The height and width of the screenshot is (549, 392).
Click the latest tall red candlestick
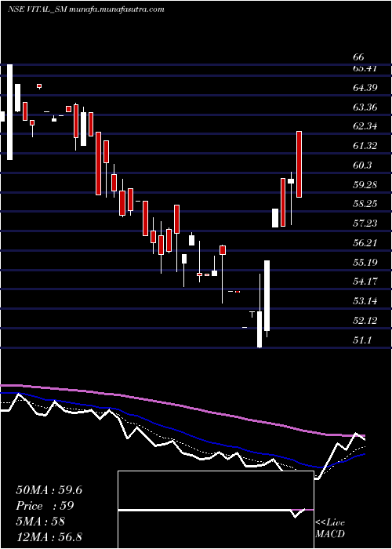[x=299, y=164]
